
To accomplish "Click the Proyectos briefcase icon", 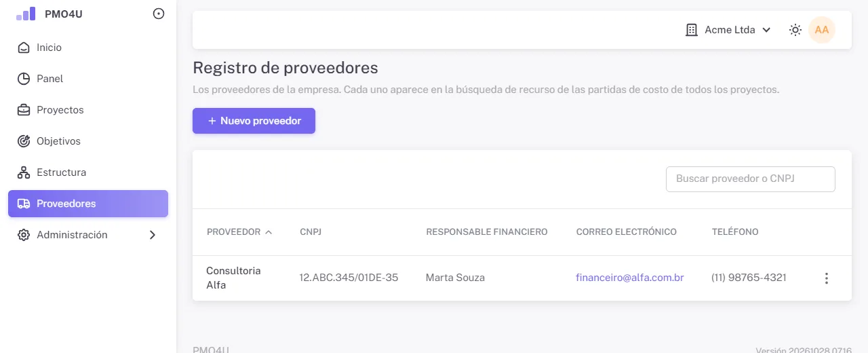I will point(24,110).
